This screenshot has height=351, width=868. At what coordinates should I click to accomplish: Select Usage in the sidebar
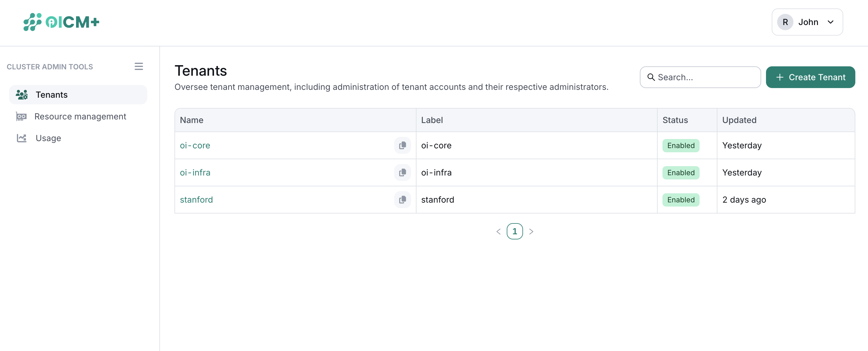[48, 138]
